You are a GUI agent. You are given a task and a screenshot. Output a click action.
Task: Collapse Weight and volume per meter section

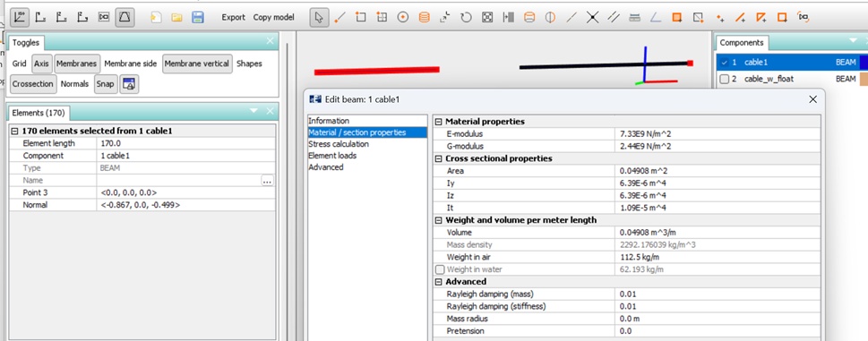click(x=438, y=220)
